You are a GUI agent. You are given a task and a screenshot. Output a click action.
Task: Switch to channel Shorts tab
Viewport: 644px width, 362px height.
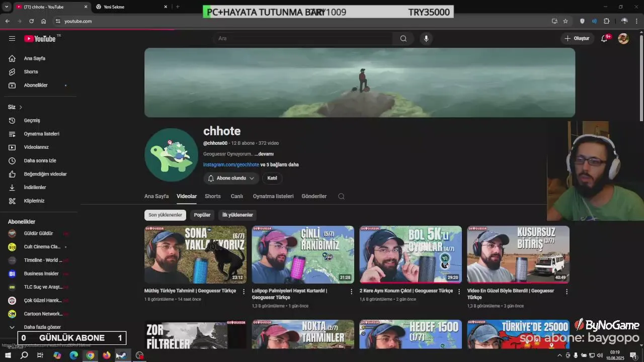213,197
